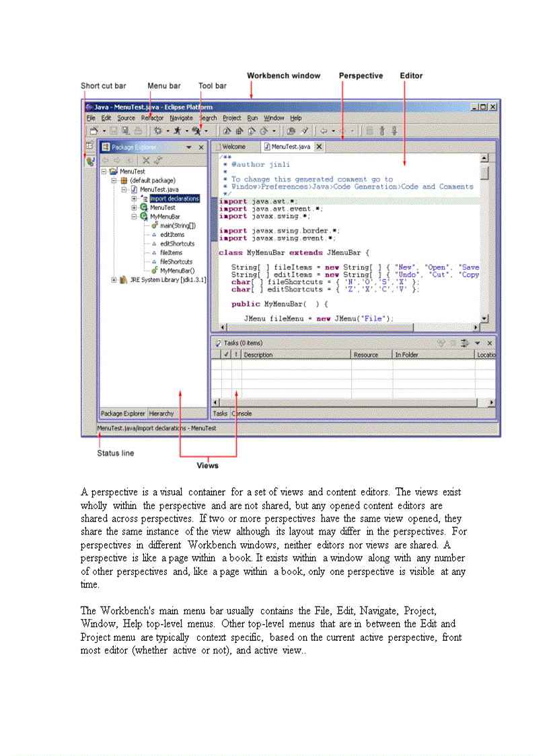Expand the JRE System Library node
The height and width of the screenshot is (756, 549).
114,279
